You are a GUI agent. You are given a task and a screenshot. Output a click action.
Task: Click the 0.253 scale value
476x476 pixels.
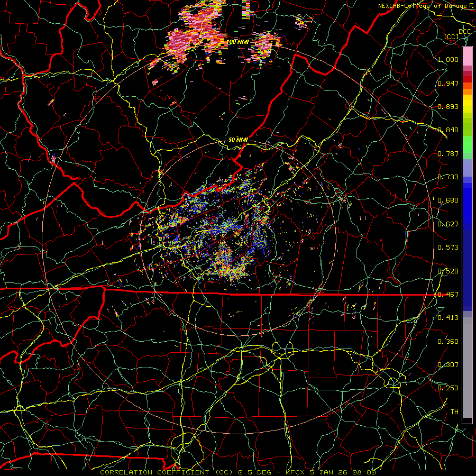coord(448,388)
